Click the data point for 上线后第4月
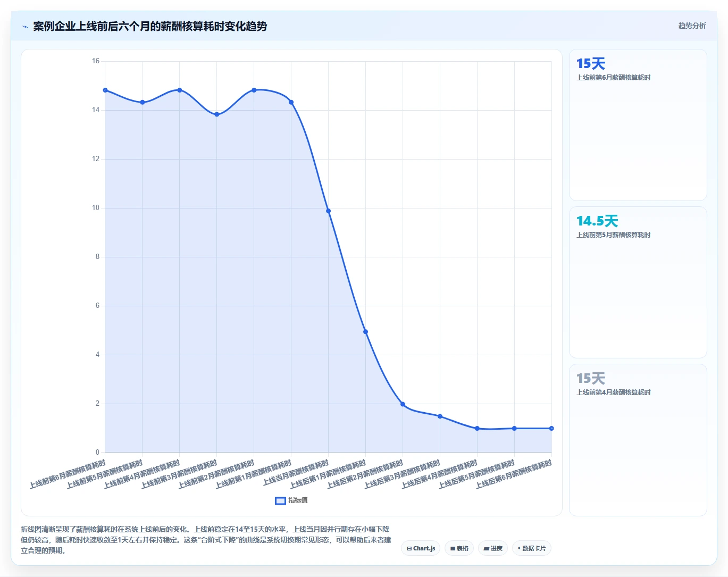Screen dimensions: 728x577 478,429
